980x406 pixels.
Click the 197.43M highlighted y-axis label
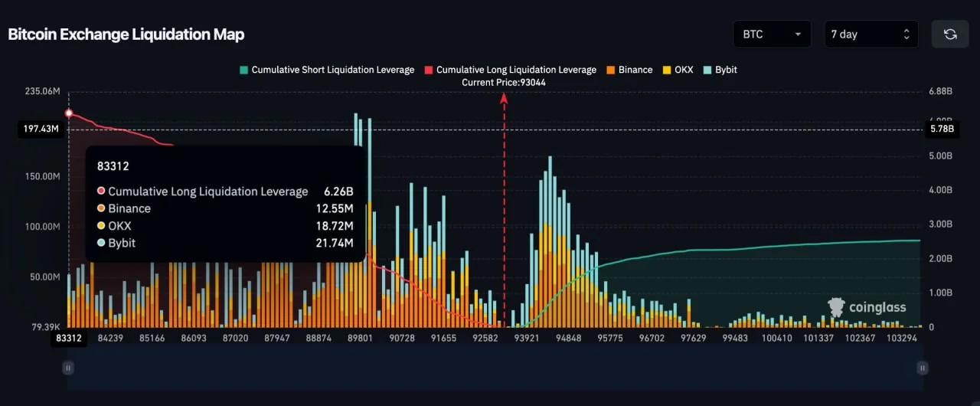click(38, 129)
